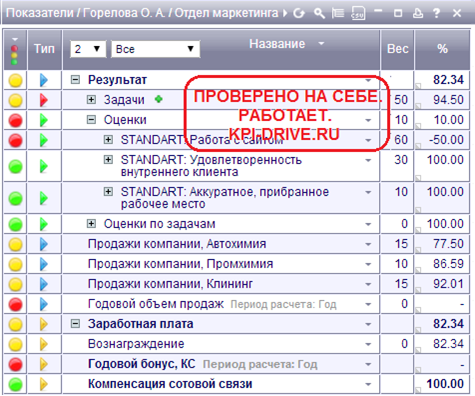
Task: Open row menu arrow for Продажи компании, Клининг
Action: point(368,284)
